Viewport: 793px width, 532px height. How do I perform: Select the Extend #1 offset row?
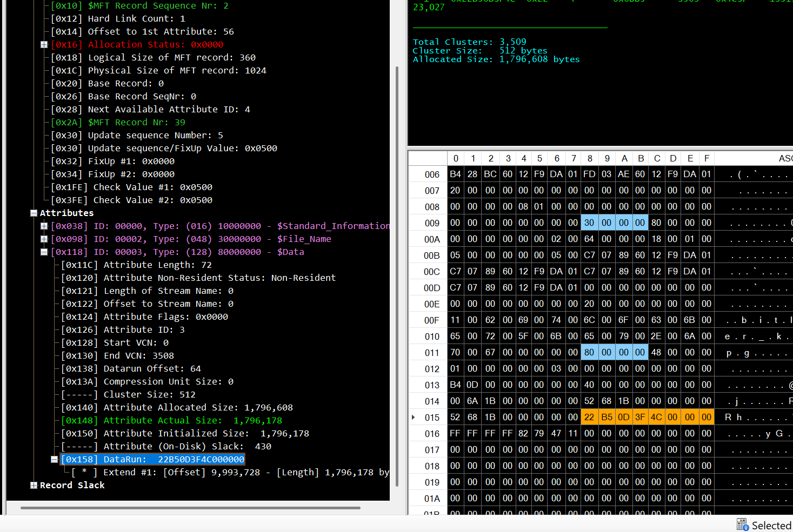pos(230,473)
